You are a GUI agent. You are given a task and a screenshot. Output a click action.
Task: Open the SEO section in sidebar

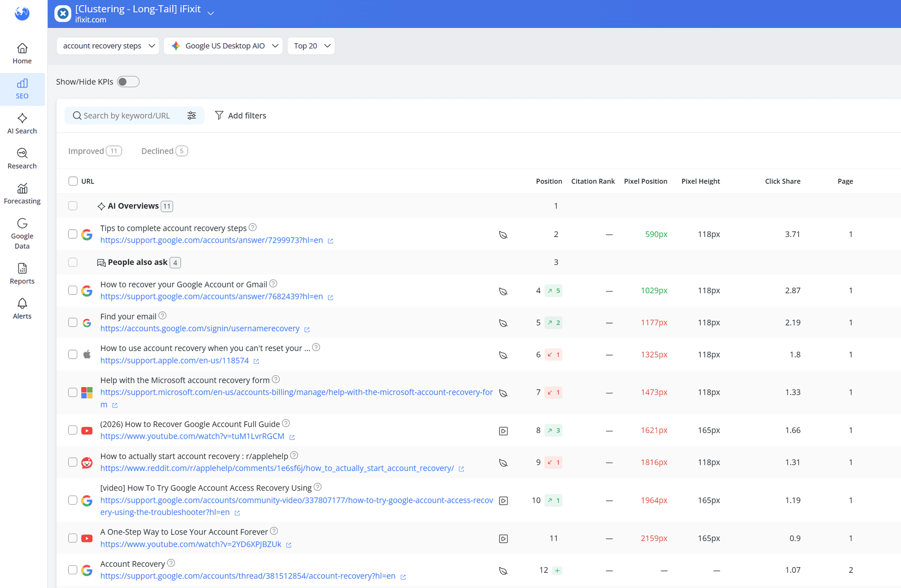point(22,89)
